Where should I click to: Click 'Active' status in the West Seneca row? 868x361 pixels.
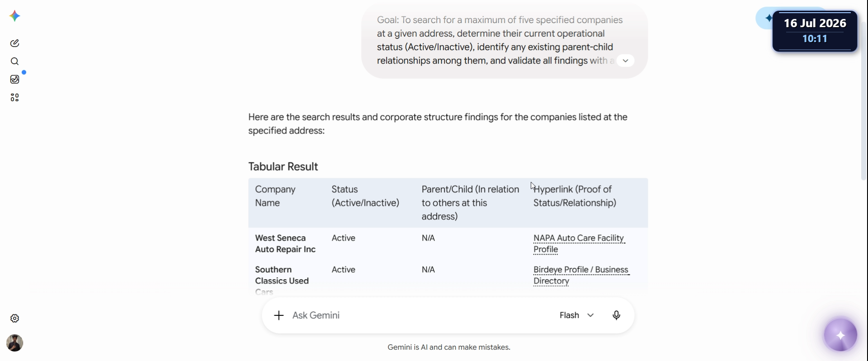click(x=344, y=238)
